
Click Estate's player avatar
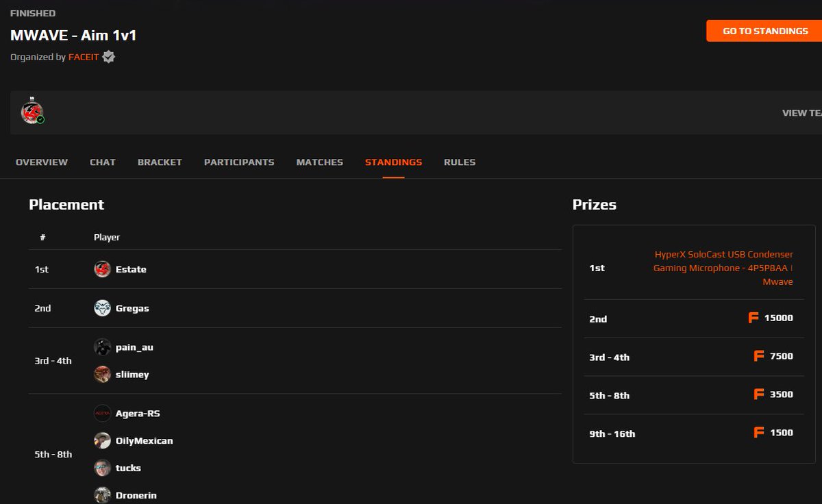(x=103, y=269)
